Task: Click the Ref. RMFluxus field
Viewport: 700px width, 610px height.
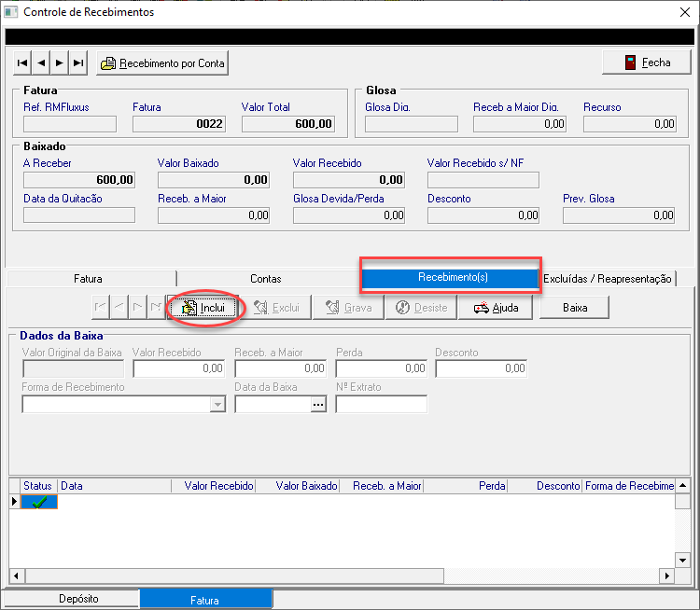Action: pyautogui.click(x=70, y=124)
